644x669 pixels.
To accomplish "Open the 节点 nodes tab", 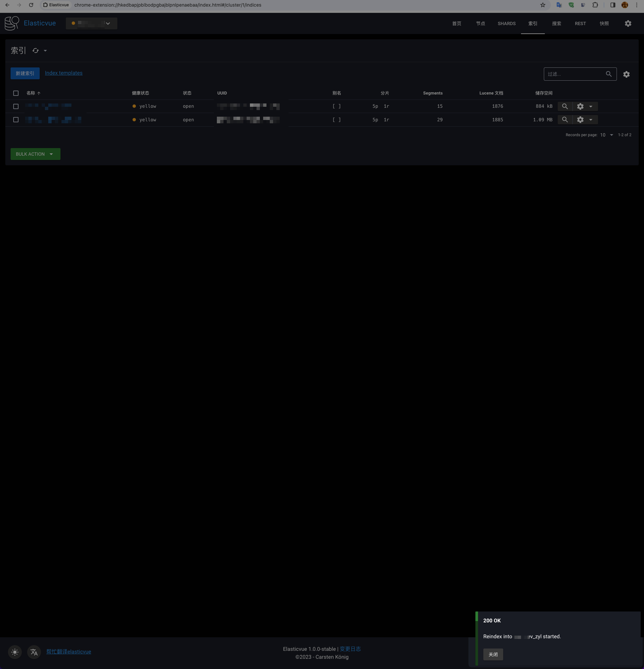I will [x=480, y=23].
